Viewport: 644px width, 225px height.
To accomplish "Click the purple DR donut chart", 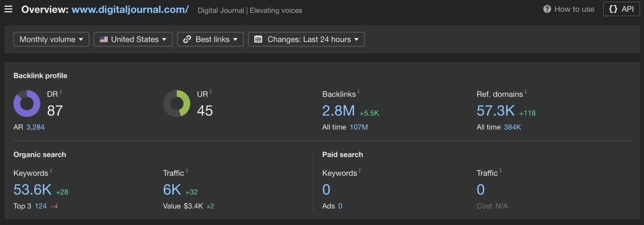I will (x=27, y=104).
